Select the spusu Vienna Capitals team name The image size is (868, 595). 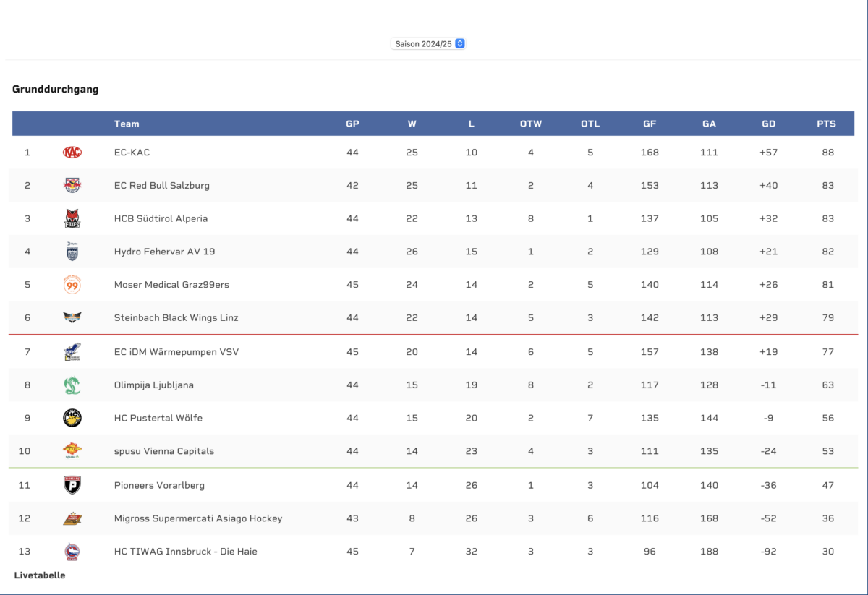click(164, 451)
